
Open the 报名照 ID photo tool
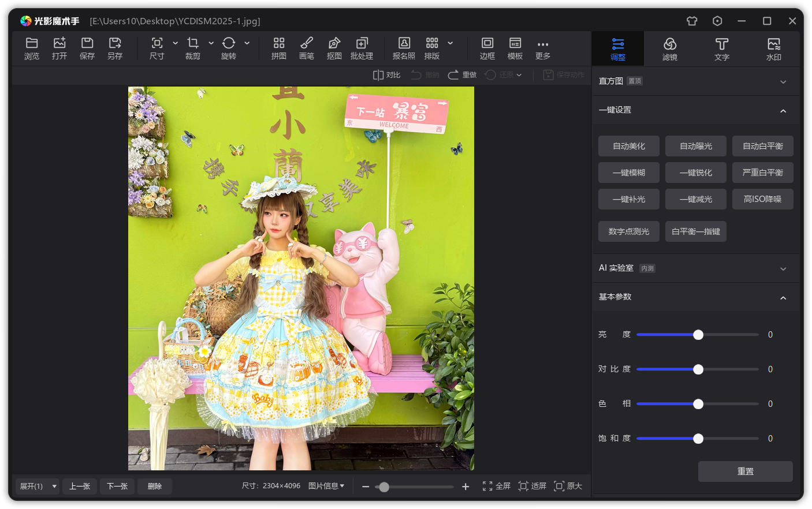404,48
